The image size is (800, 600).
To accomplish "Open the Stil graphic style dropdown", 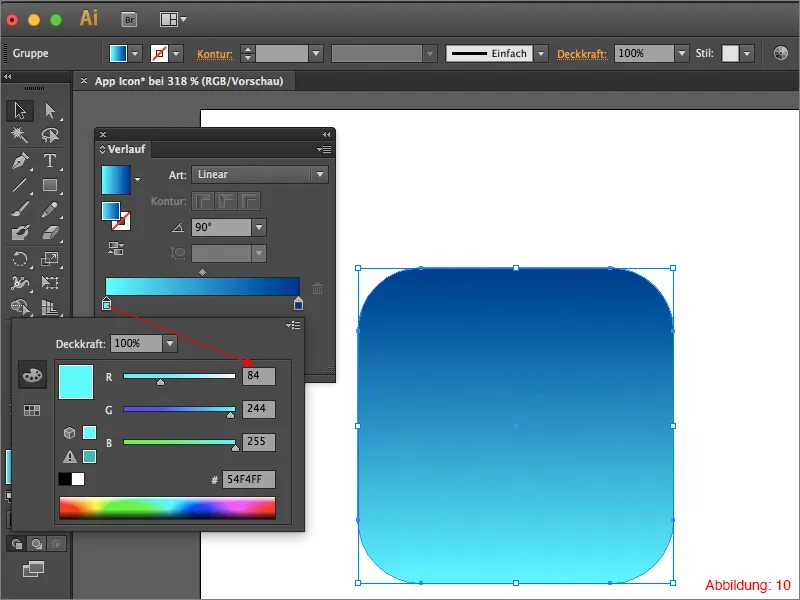I will 747,53.
